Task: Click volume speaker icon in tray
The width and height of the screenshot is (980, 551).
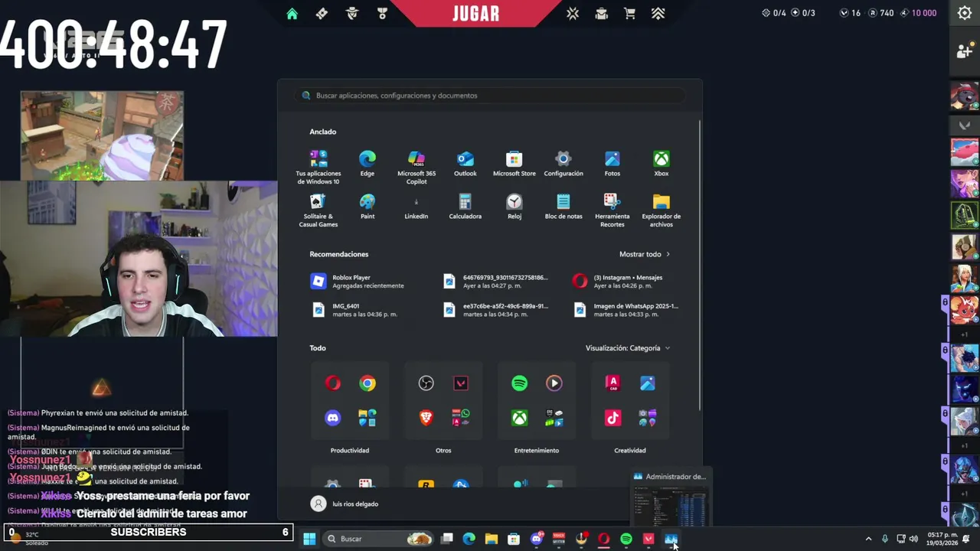Action: coord(913,539)
